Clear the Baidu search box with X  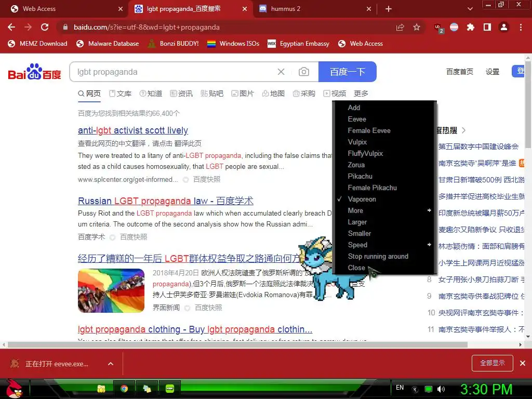[x=281, y=72]
